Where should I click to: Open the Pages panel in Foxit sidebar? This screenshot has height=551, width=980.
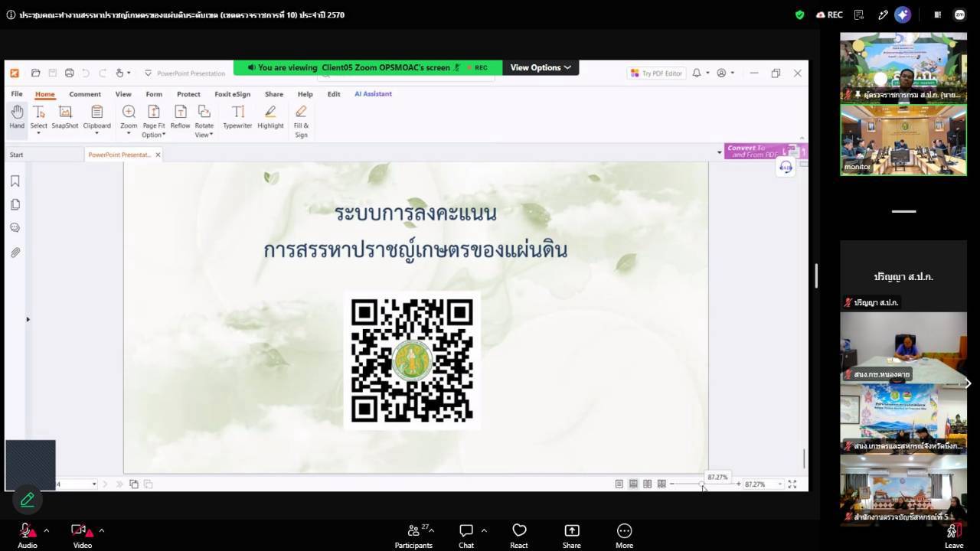click(15, 204)
